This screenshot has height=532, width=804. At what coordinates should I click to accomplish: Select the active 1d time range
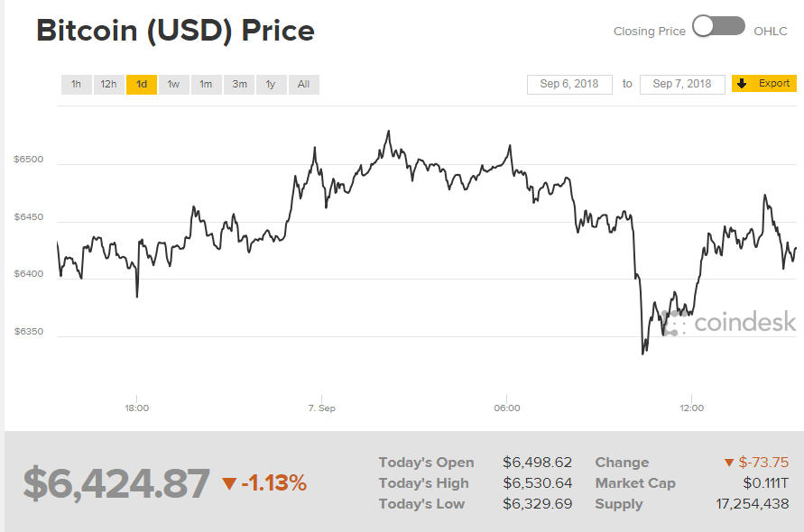142,85
